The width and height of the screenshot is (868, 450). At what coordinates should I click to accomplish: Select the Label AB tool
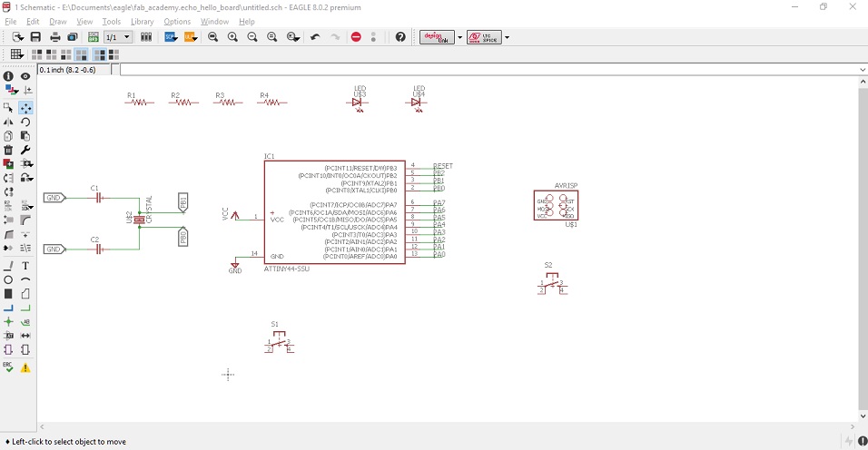(25, 322)
